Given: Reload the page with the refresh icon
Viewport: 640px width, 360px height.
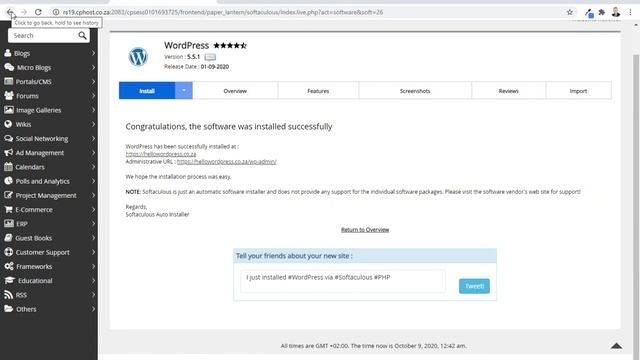Looking at the screenshot, I should click(38, 12).
